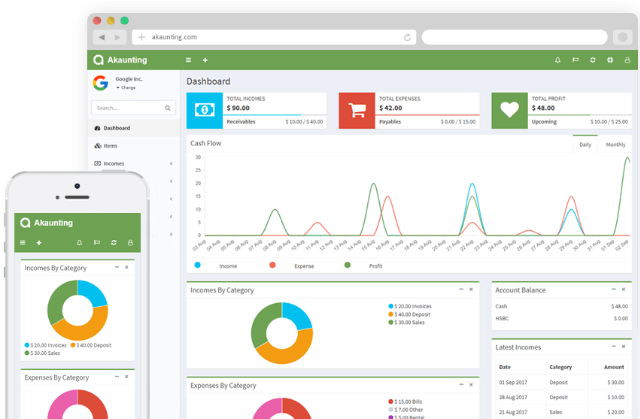The width and height of the screenshot is (640, 419).
Task: Close the Account Balance panel
Action: (623, 289)
